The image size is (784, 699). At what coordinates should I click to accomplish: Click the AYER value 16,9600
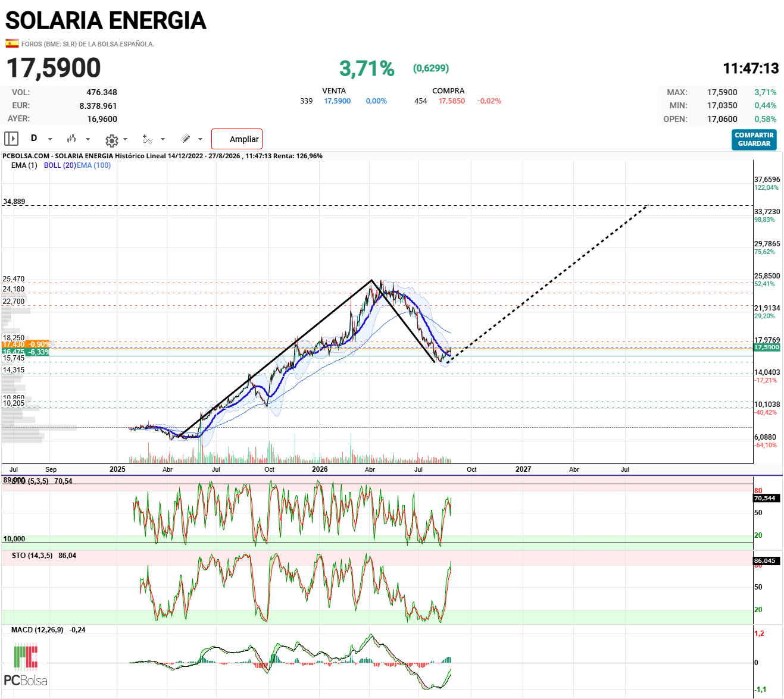point(102,119)
